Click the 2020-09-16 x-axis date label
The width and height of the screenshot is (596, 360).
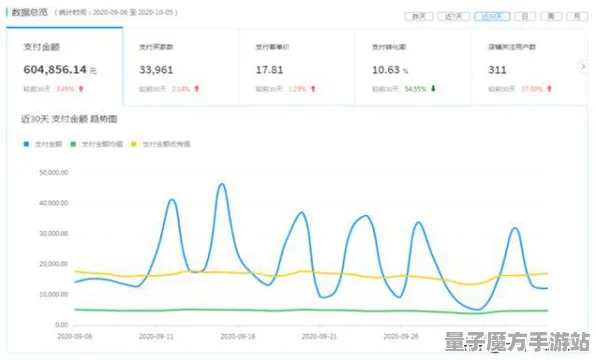tap(238, 336)
